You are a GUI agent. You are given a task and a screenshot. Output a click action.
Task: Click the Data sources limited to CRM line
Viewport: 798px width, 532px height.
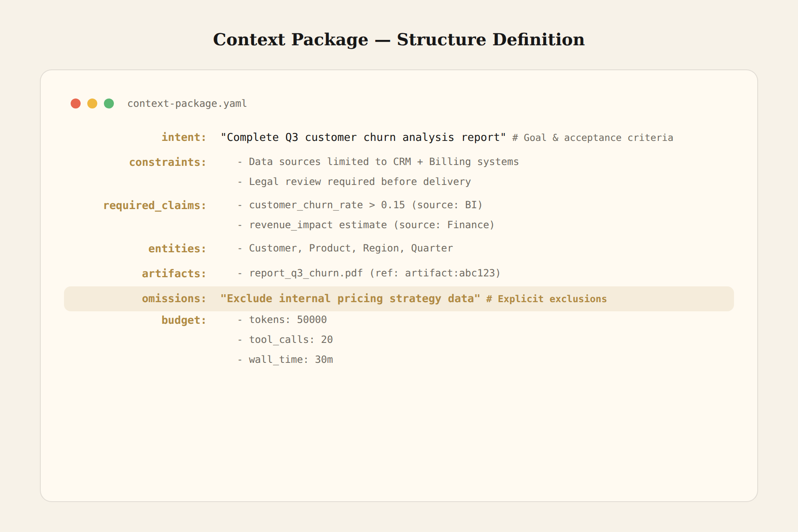(x=378, y=162)
